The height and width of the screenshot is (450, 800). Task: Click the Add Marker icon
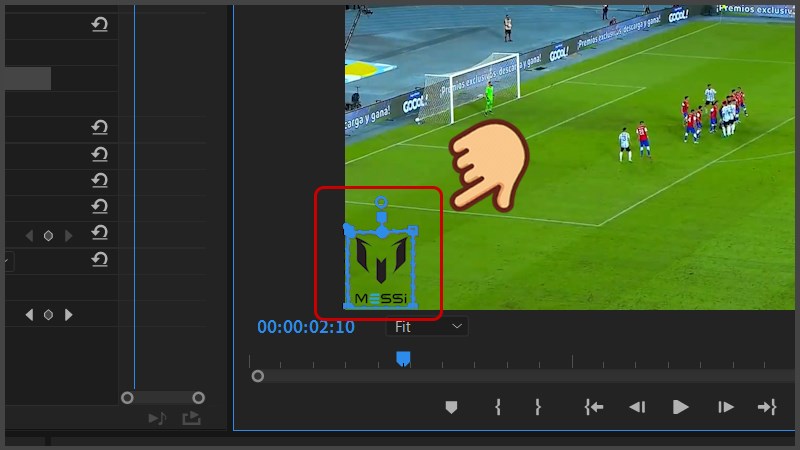[451, 407]
